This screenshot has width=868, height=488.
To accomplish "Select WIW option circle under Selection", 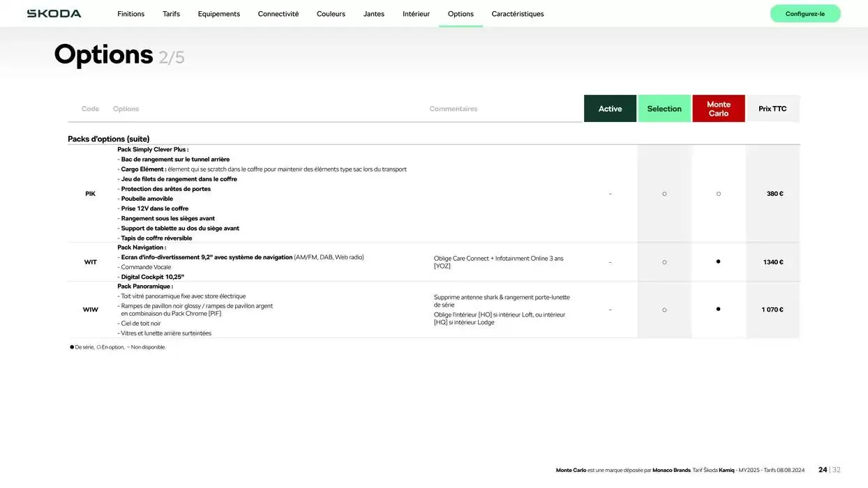I will point(664,310).
